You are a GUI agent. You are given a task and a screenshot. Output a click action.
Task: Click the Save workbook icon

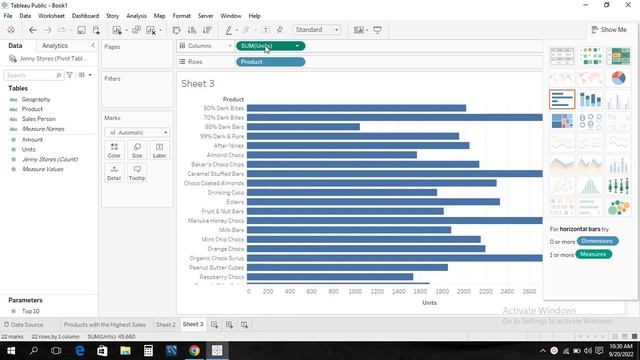pos(81,30)
